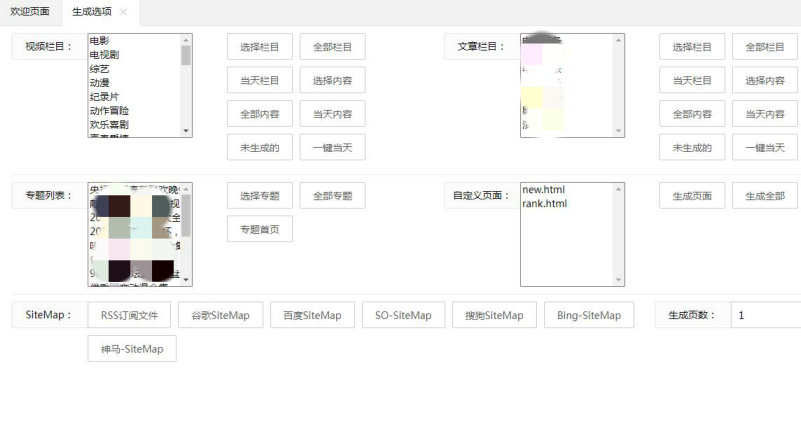Click the video list's scroll down arrow

point(186,130)
